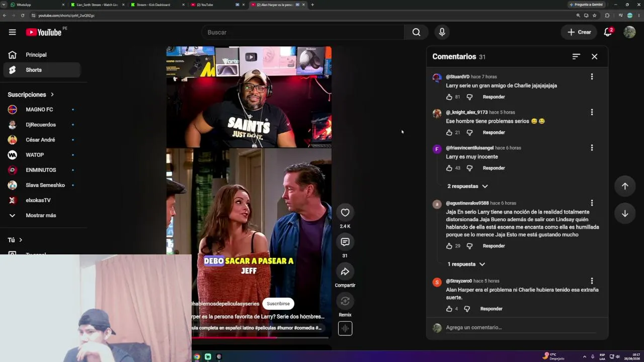The image size is (644, 362).
Task: Show hidden system tray icons
Action: [x=584, y=356]
